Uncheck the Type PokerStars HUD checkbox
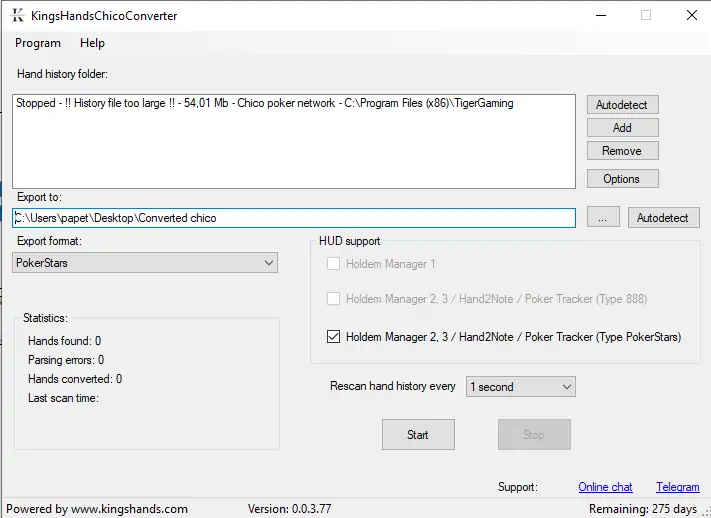Image resolution: width=711 pixels, height=518 pixels. click(334, 337)
